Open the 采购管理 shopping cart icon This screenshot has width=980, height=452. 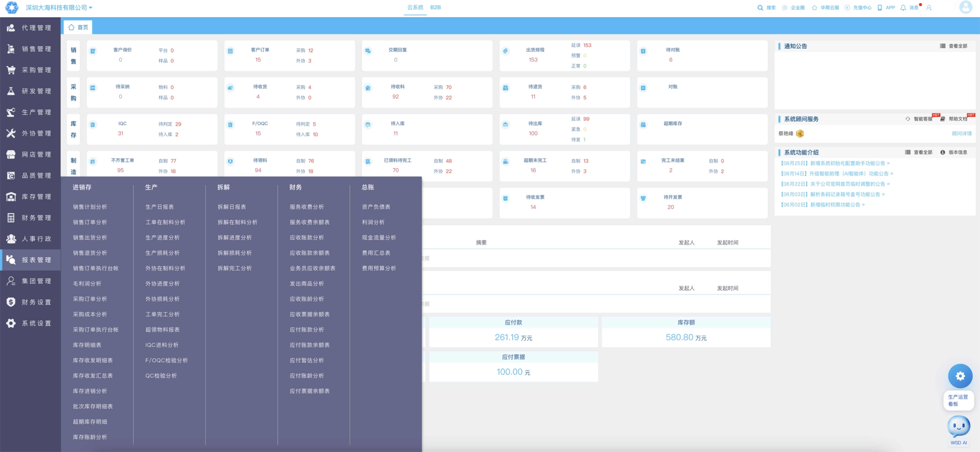11,70
